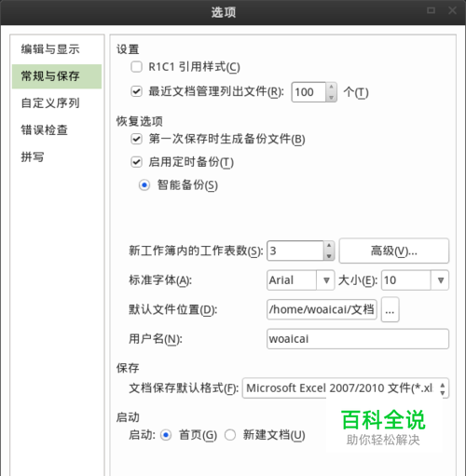
Task: Uncheck 第一次保存时生成备份文件 option
Action: [136, 139]
